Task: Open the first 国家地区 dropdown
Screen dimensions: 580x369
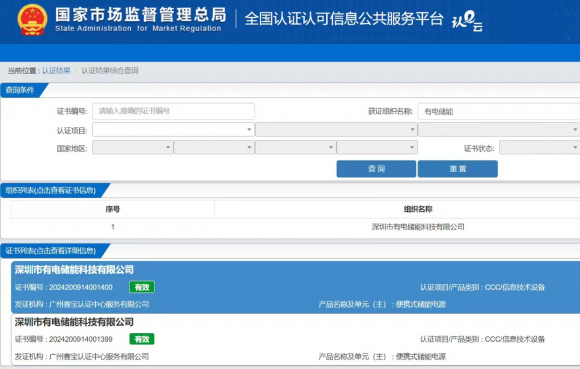Action: [x=132, y=148]
